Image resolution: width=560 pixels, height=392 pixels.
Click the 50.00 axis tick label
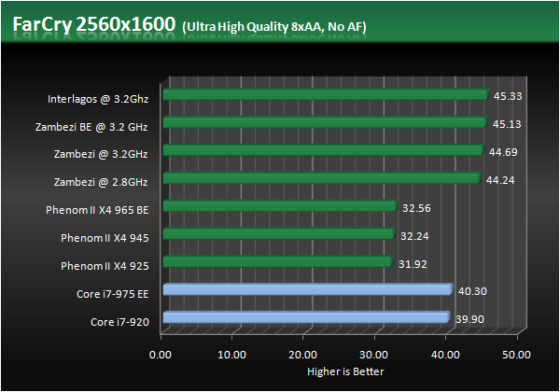tap(516, 355)
